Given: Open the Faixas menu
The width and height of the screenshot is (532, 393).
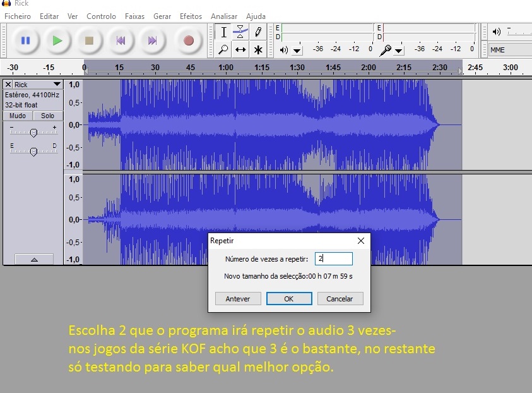Looking at the screenshot, I should [134, 16].
